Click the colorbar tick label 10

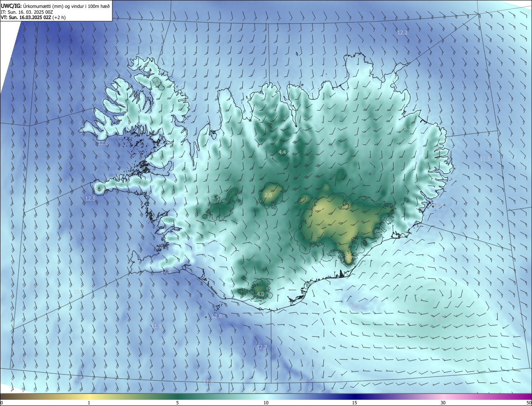tap(266, 403)
